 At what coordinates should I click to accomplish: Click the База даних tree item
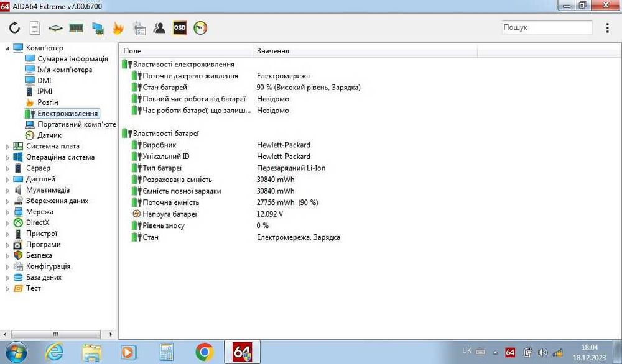(44, 277)
